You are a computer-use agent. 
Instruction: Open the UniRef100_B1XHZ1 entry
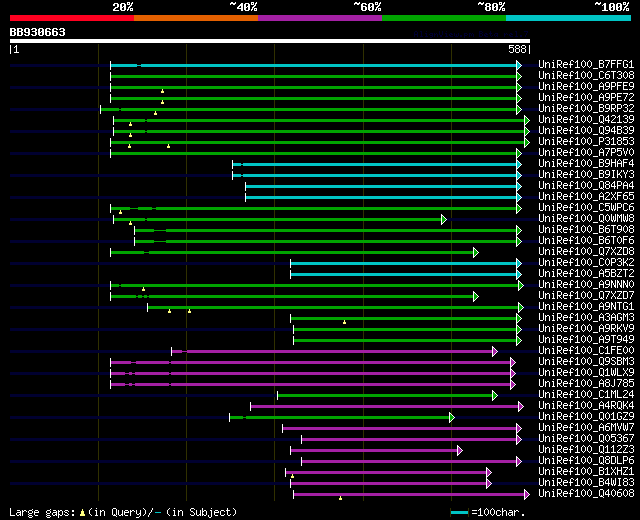586,472
